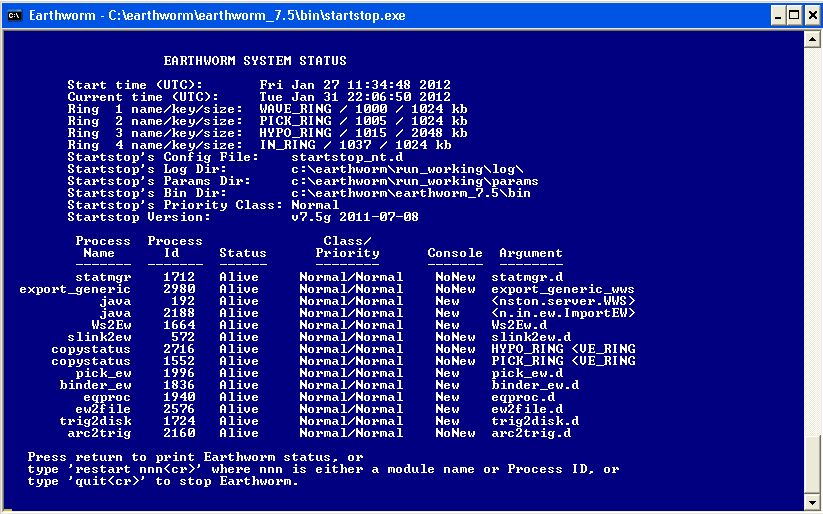Click the Startstop priority class value 'Normal'
This screenshot has height=514, width=823.
point(315,205)
